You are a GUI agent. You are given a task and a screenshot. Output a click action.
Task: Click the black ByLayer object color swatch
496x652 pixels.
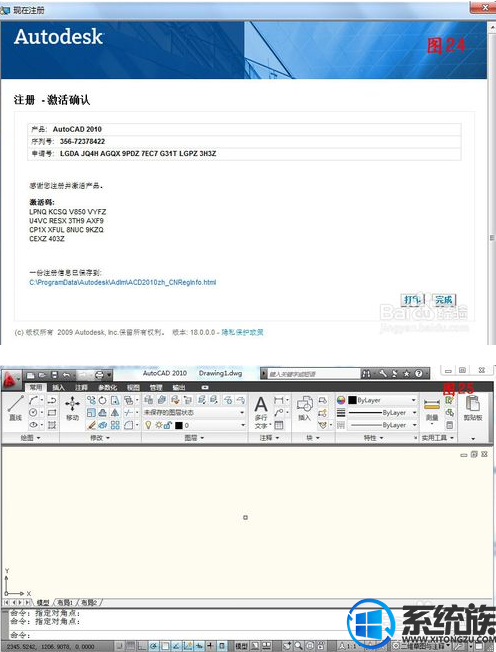[352, 400]
